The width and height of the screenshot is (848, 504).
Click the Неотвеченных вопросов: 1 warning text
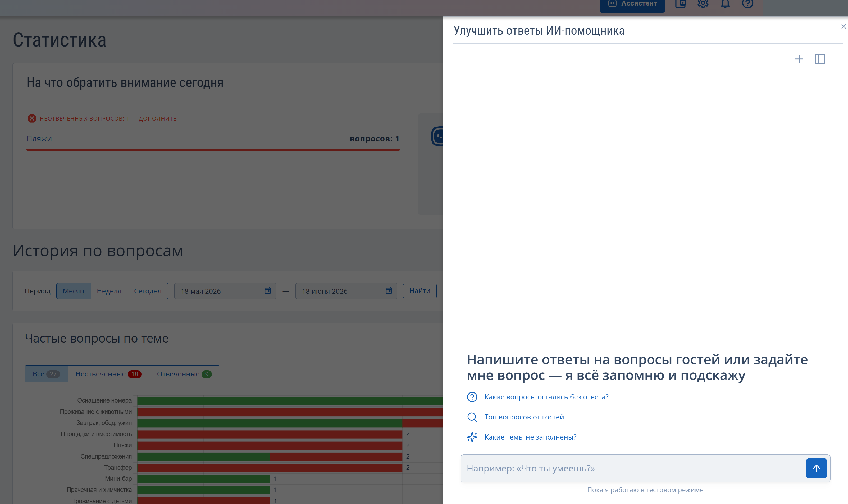pyautogui.click(x=108, y=118)
